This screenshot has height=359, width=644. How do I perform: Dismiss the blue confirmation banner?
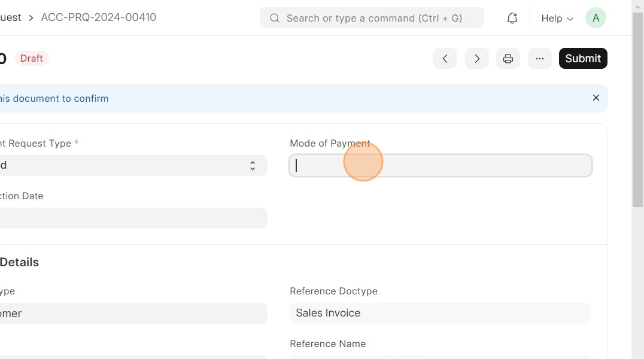596,98
